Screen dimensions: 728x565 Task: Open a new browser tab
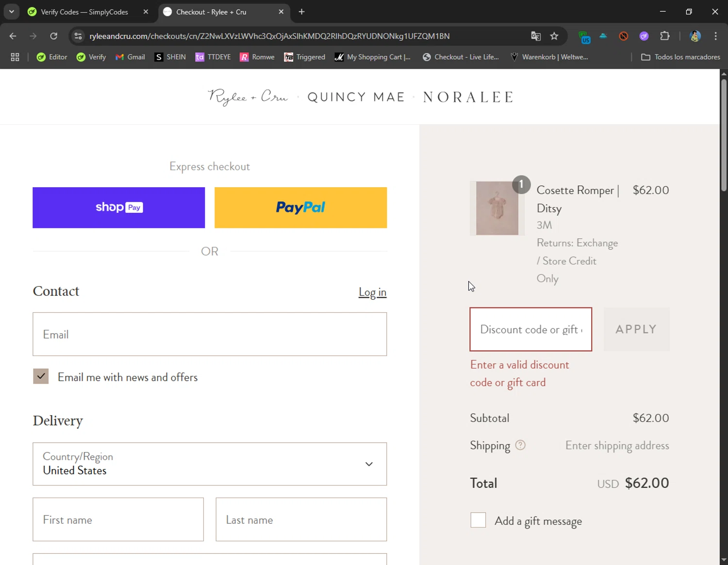coord(301,12)
